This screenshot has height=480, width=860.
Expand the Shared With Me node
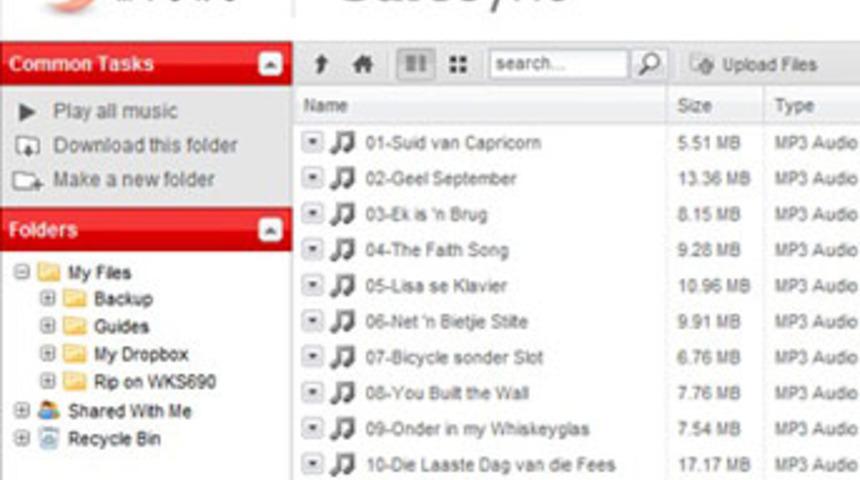(x=21, y=410)
